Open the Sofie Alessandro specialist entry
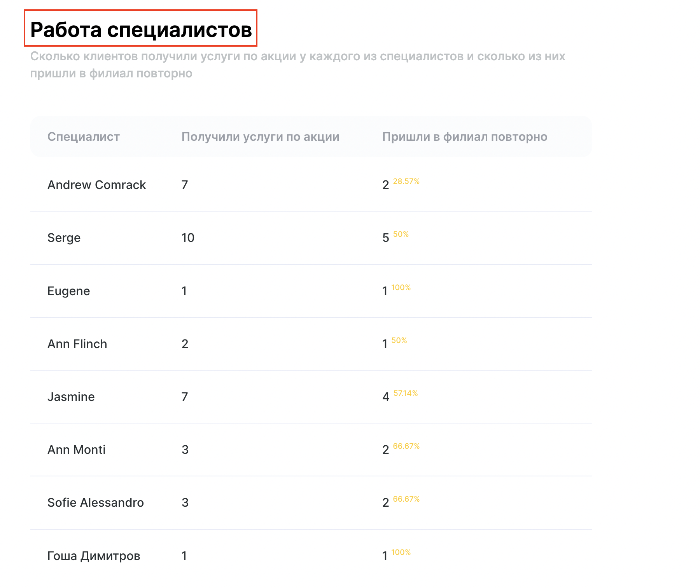This screenshot has height=588, width=700. [96, 502]
